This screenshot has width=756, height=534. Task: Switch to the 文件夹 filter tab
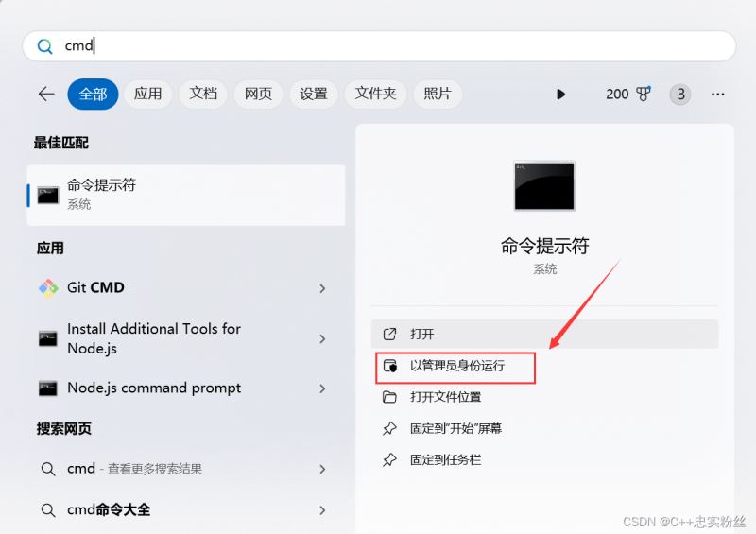coord(375,94)
